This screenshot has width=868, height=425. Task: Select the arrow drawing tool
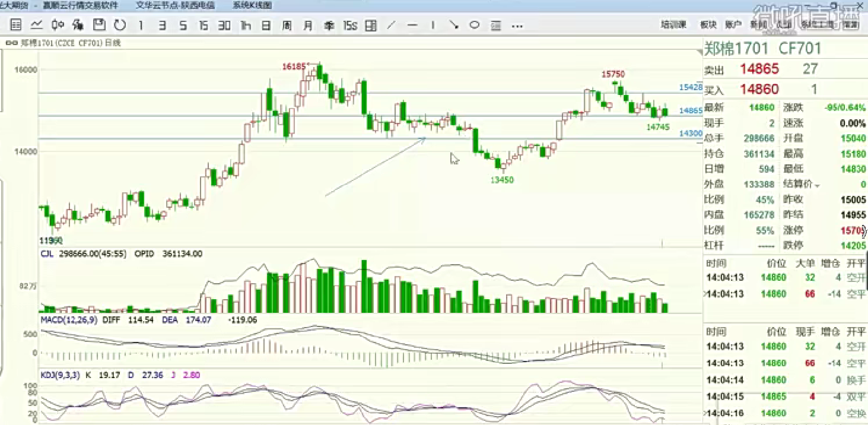[x=454, y=25]
